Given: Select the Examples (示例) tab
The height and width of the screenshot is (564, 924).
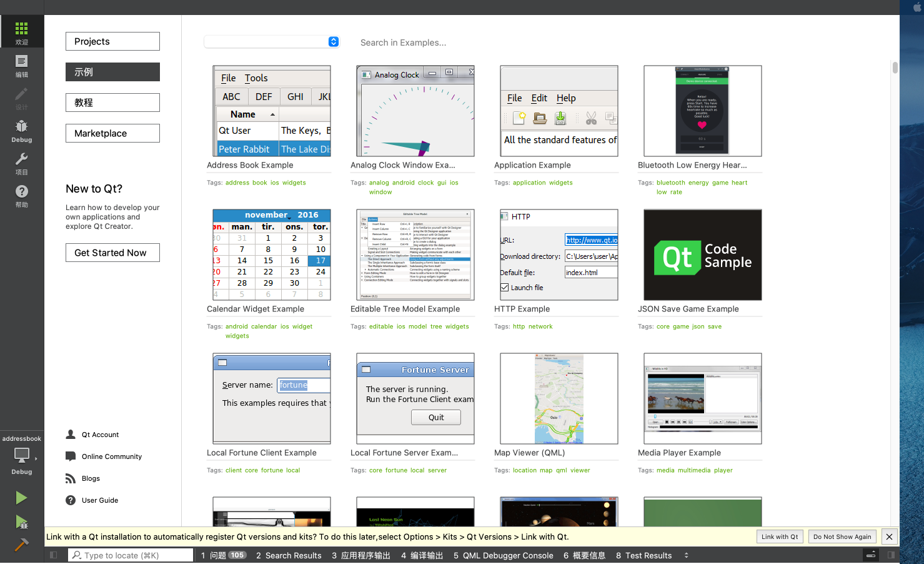Looking at the screenshot, I should pos(112,72).
